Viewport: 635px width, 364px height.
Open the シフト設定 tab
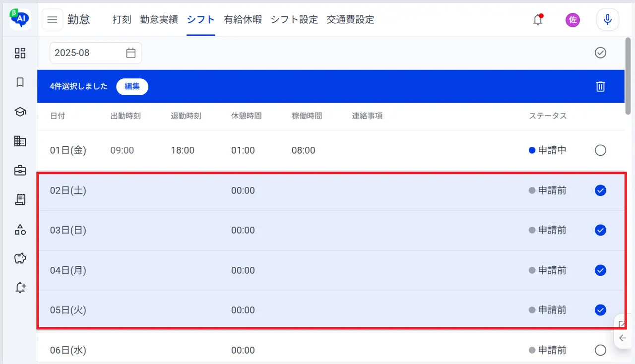pos(294,20)
